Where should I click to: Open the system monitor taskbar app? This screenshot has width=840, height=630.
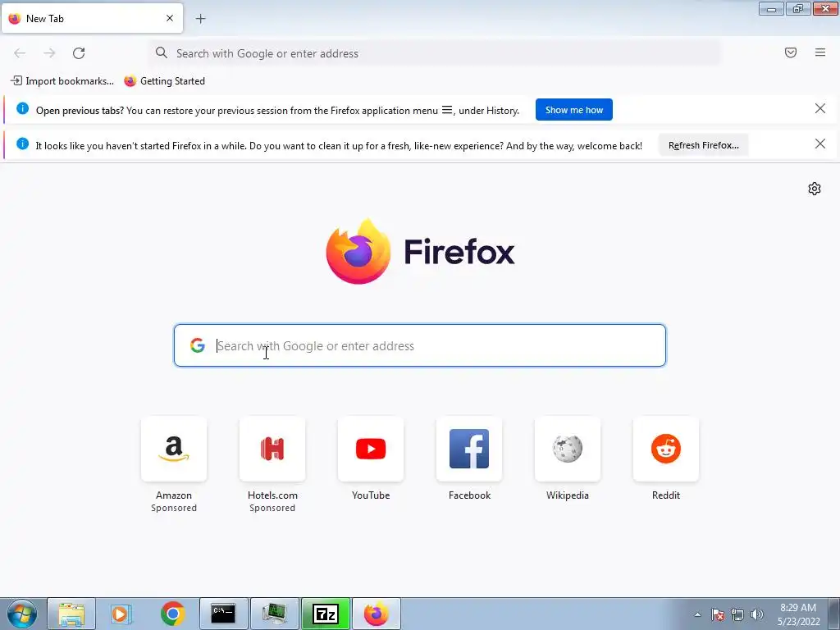pos(274,614)
